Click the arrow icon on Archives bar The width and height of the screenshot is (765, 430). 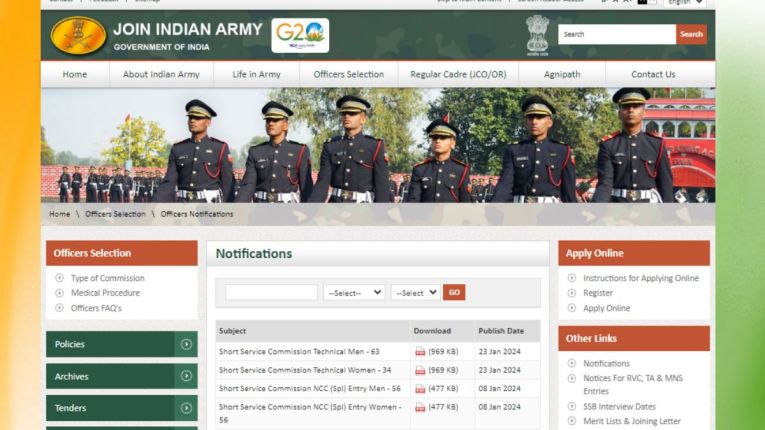coord(186,376)
